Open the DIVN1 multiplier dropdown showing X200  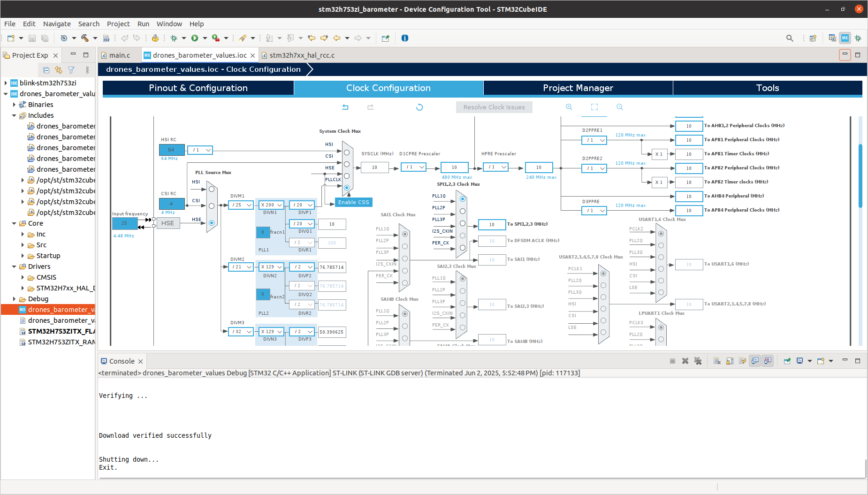click(271, 205)
